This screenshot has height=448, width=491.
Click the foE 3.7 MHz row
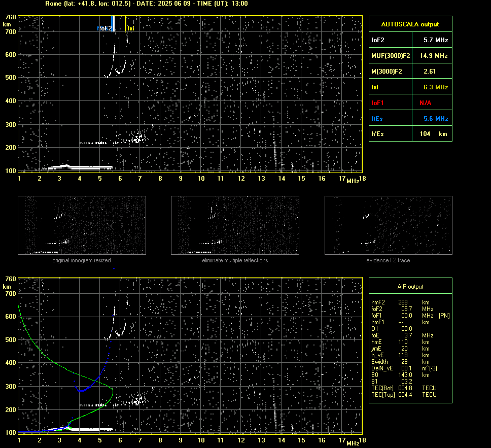tap(402, 335)
